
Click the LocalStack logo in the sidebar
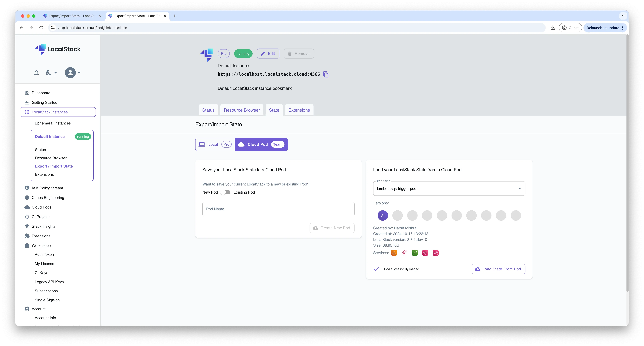tap(58, 49)
